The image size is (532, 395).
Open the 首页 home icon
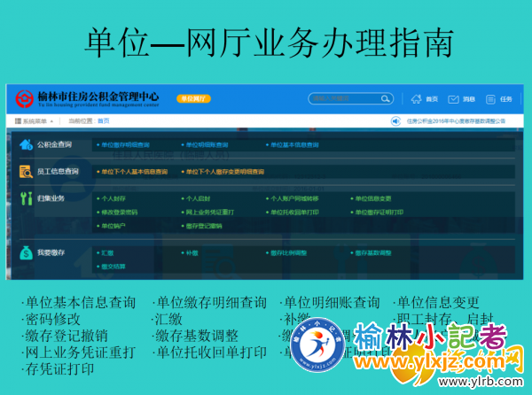pyautogui.click(x=417, y=99)
